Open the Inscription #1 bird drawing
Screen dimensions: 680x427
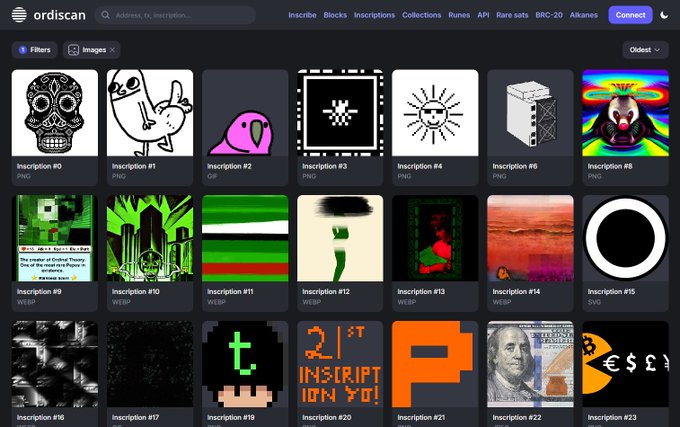point(150,113)
